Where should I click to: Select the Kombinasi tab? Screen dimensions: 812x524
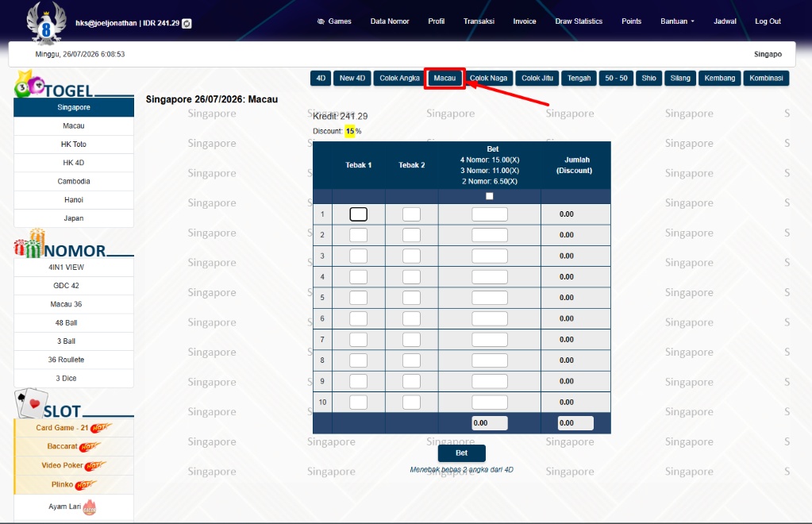(766, 78)
